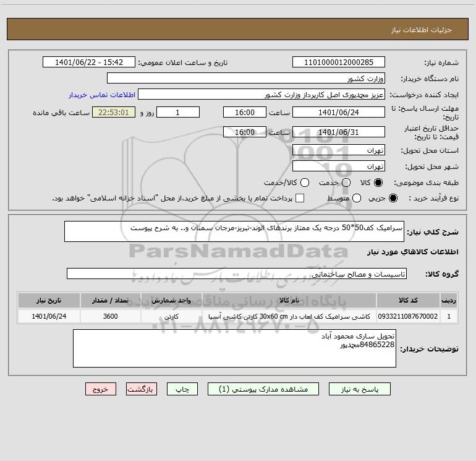Viewport: 476px width, 461px height.
Task: Select the کالا/خدمت radio button
Action: [x=305, y=183]
